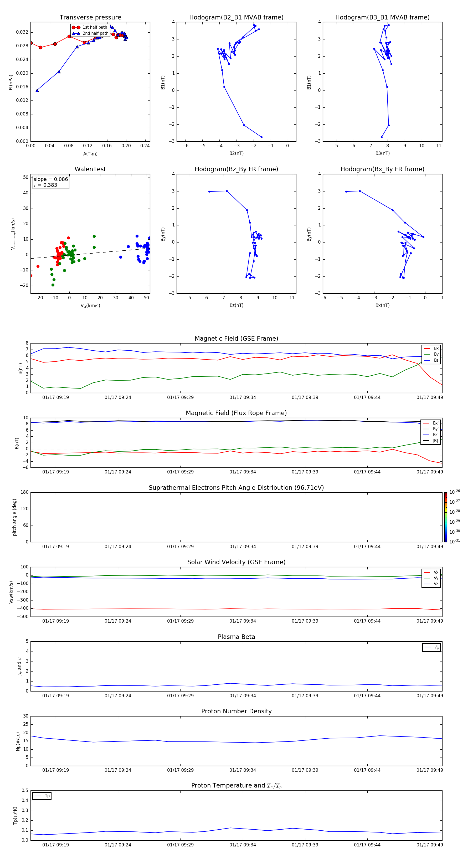473x868 pixels.
Task: Click the 'Vz' velocity legend entry
Action: click(431, 584)
